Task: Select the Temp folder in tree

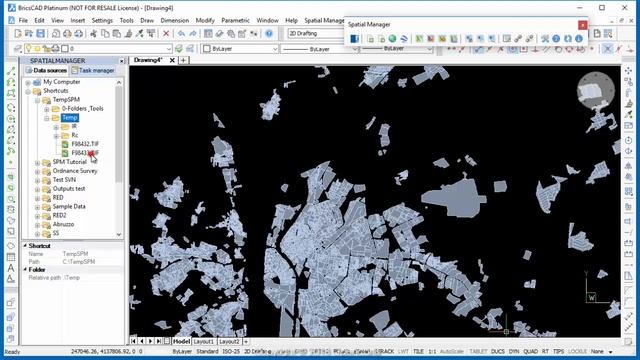Action: [70, 118]
